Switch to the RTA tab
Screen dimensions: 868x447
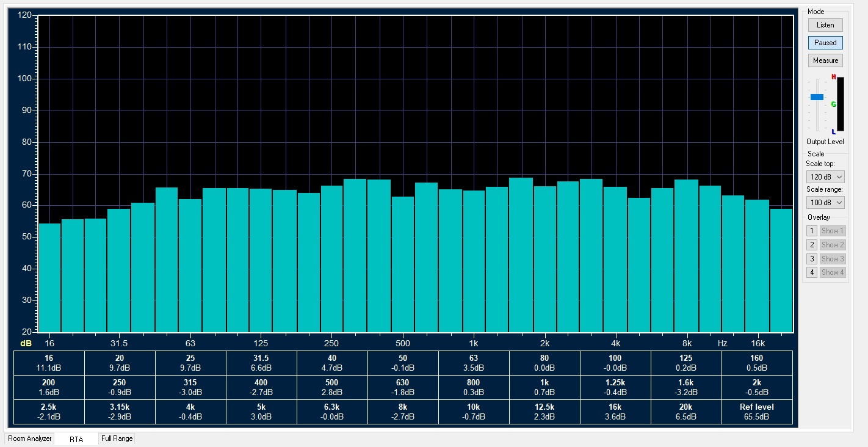tap(76, 439)
